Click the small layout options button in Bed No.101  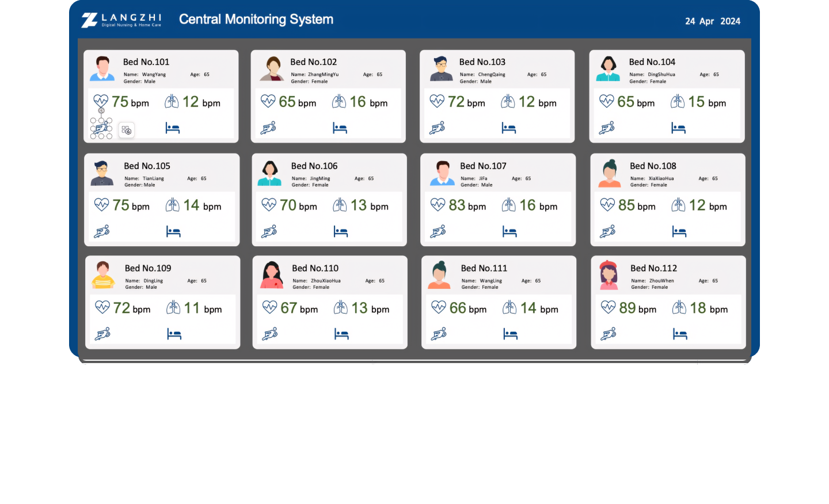127,131
